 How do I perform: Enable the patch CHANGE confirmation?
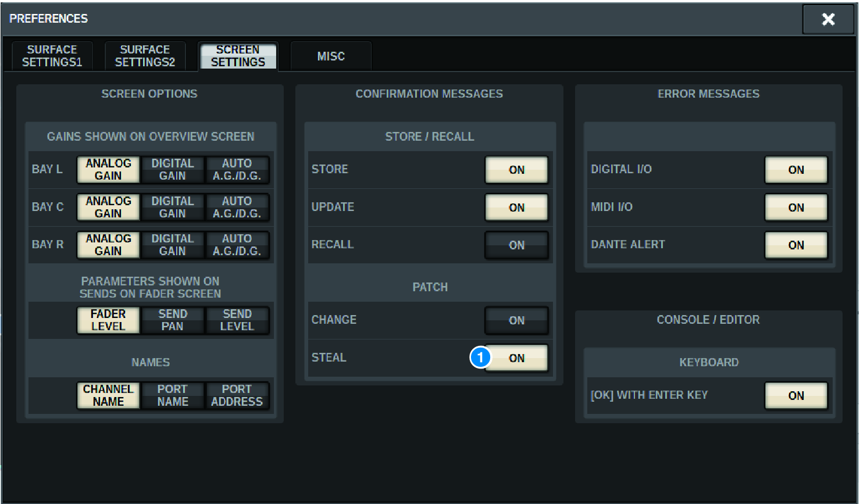(516, 320)
